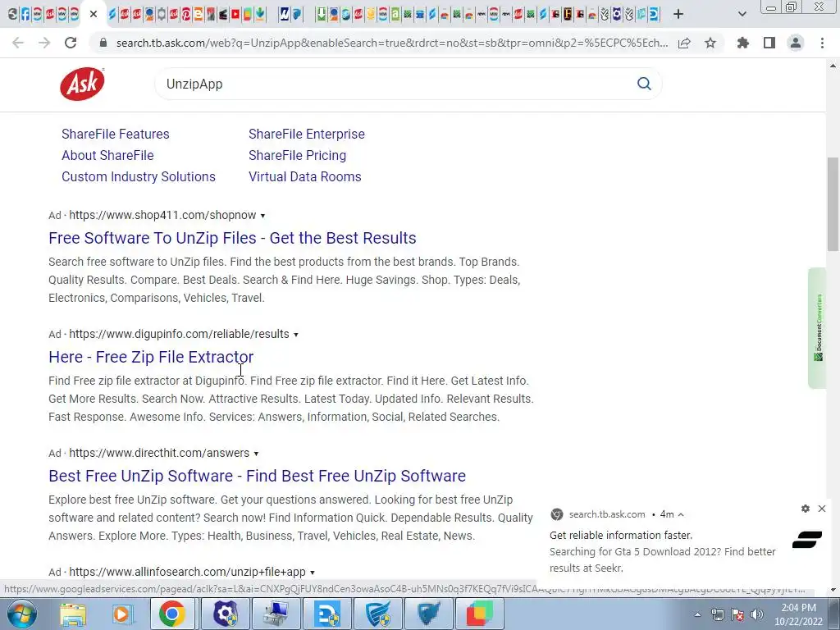
Task: Click the scrollbar up arrow
Action: (833, 66)
